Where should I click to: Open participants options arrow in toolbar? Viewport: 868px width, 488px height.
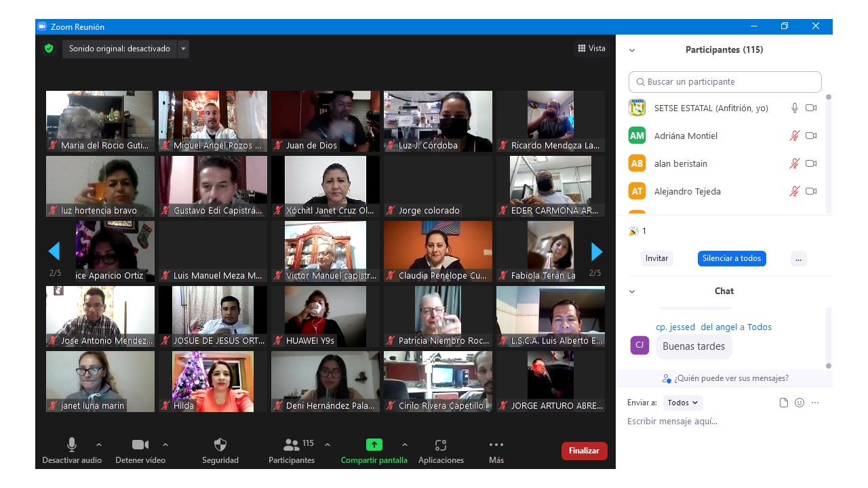pos(328,445)
